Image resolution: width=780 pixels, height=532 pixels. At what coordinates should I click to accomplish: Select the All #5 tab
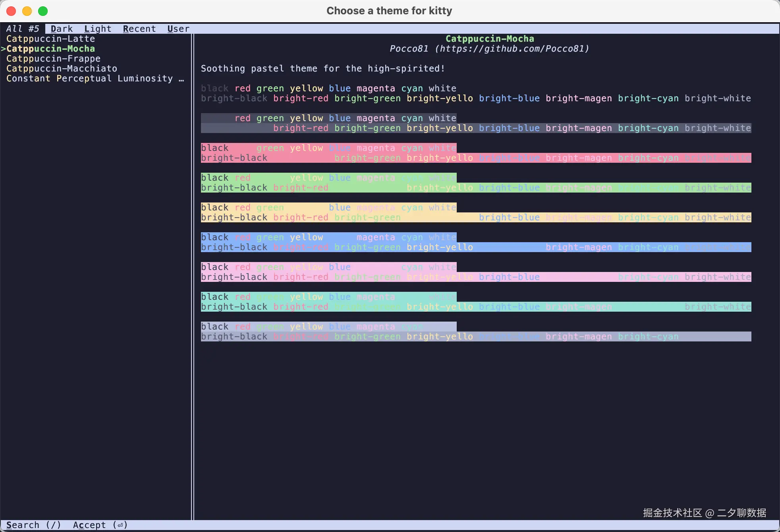click(x=23, y=29)
